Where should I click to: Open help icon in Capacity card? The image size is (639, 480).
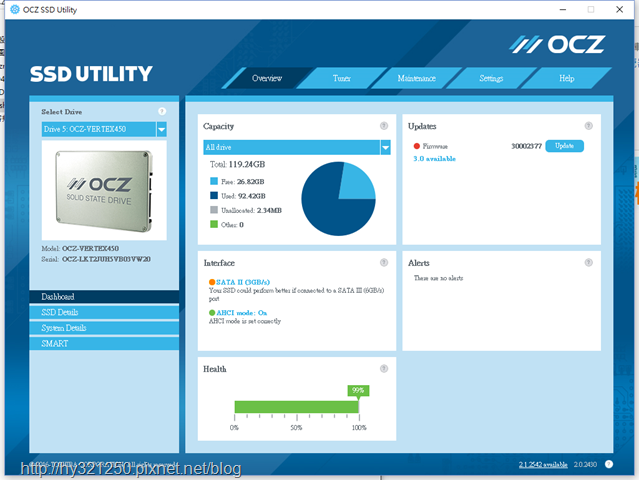(x=384, y=126)
